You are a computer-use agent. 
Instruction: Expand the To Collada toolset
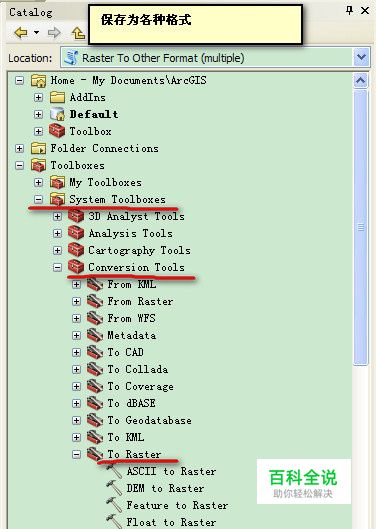pos(77,369)
